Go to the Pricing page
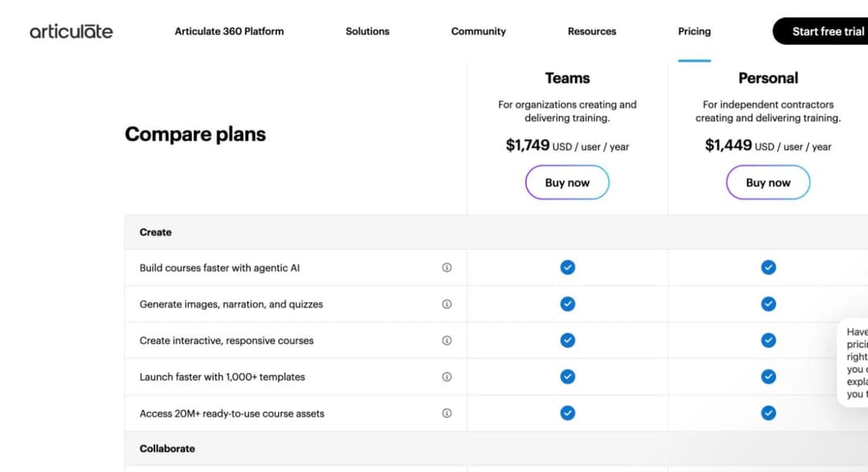The height and width of the screenshot is (472, 868). [694, 31]
